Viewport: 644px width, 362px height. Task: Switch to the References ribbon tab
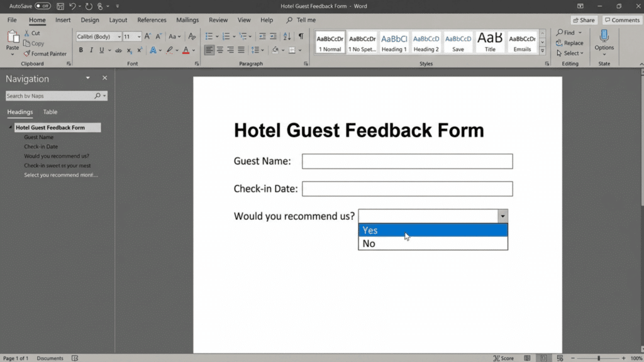[152, 19]
